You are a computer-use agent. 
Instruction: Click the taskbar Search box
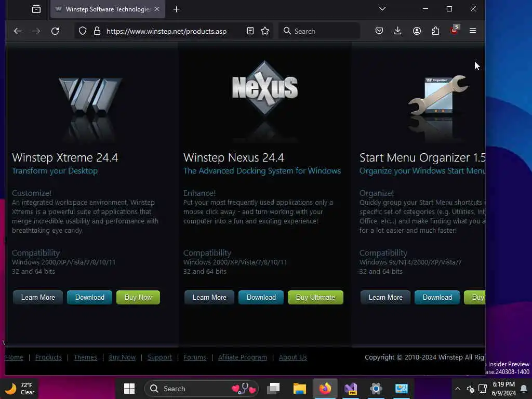(202, 389)
